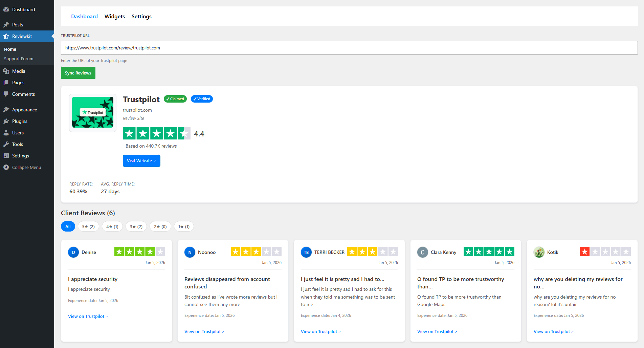The width and height of the screenshot is (644, 348).
Task: Click the Trustpilot logo thumbnail
Action: click(x=93, y=113)
